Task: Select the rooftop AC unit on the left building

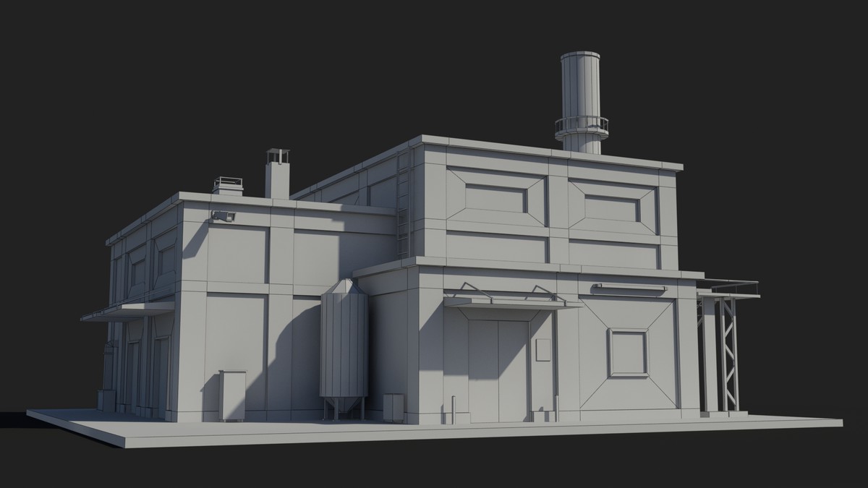Action: point(228,186)
